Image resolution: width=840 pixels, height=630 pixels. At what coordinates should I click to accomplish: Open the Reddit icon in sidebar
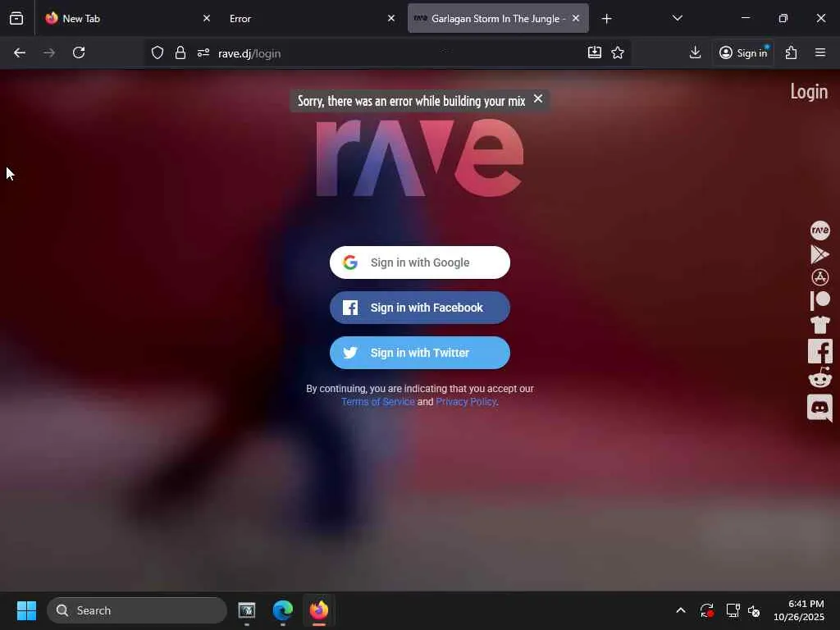coord(819,377)
